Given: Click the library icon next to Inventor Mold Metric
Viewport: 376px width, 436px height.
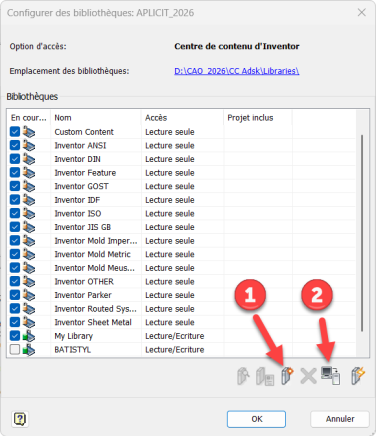Looking at the screenshot, I should 29,254.
